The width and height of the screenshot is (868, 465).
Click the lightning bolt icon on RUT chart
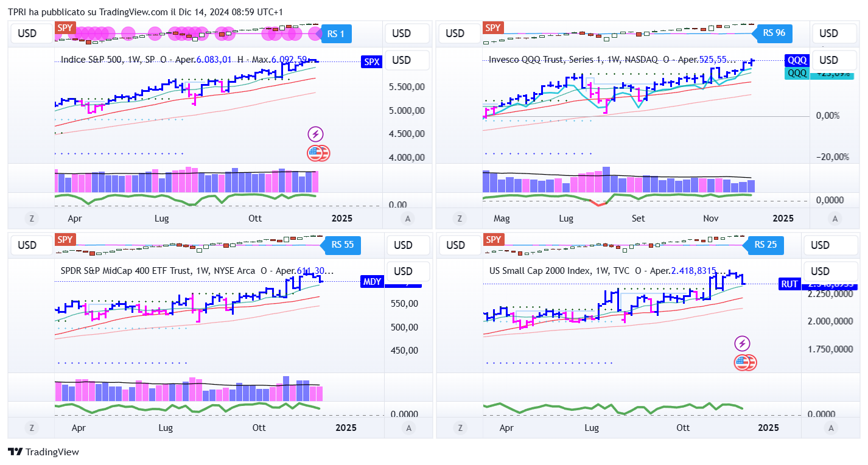pyautogui.click(x=743, y=343)
